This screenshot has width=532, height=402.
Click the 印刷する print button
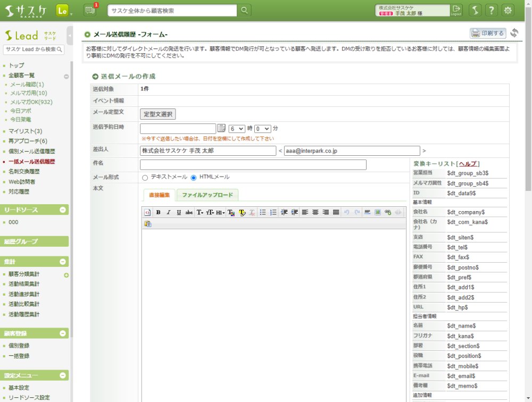tap(488, 33)
